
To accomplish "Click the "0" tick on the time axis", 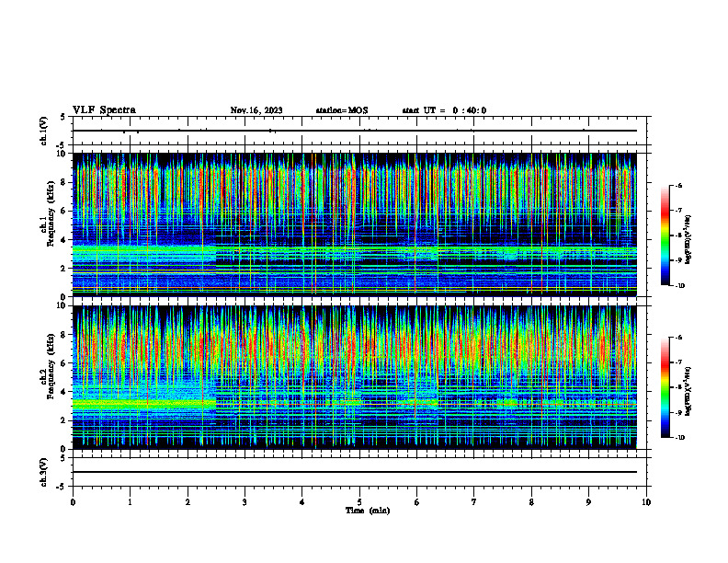I will pyautogui.click(x=73, y=502).
